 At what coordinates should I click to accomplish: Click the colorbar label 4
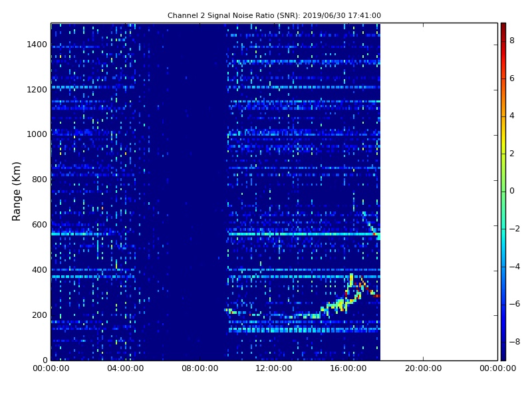512,116
